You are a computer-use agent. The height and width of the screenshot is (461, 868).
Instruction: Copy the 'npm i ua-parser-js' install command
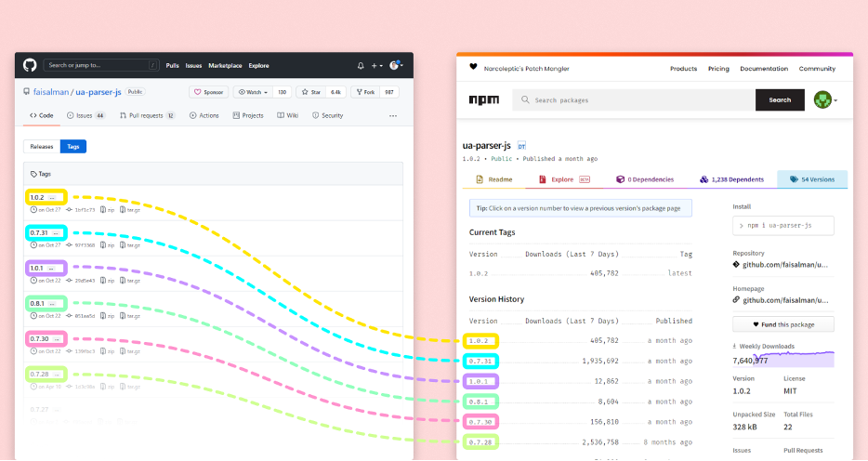tap(783, 226)
